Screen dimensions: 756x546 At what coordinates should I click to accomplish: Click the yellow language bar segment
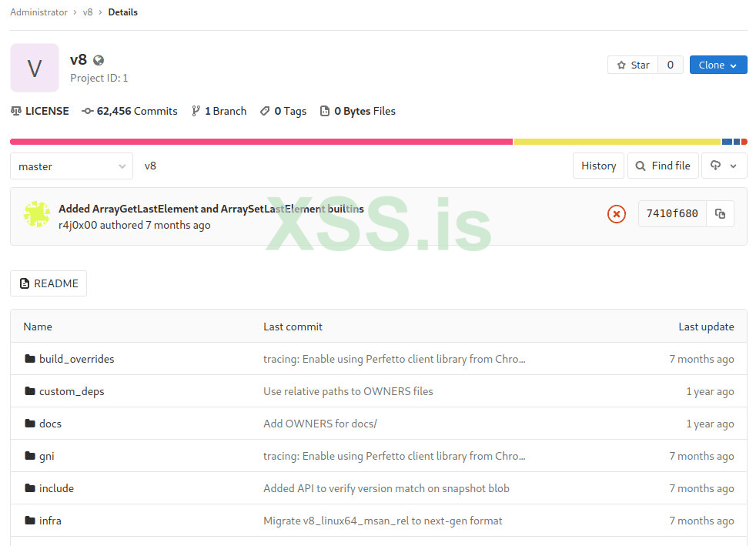point(617,142)
